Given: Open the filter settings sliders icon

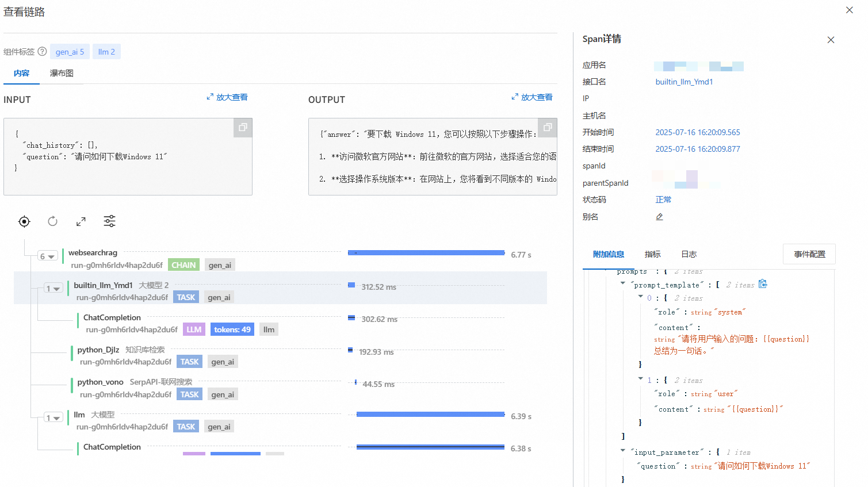Looking at the screenshot, I should (109, 221).
